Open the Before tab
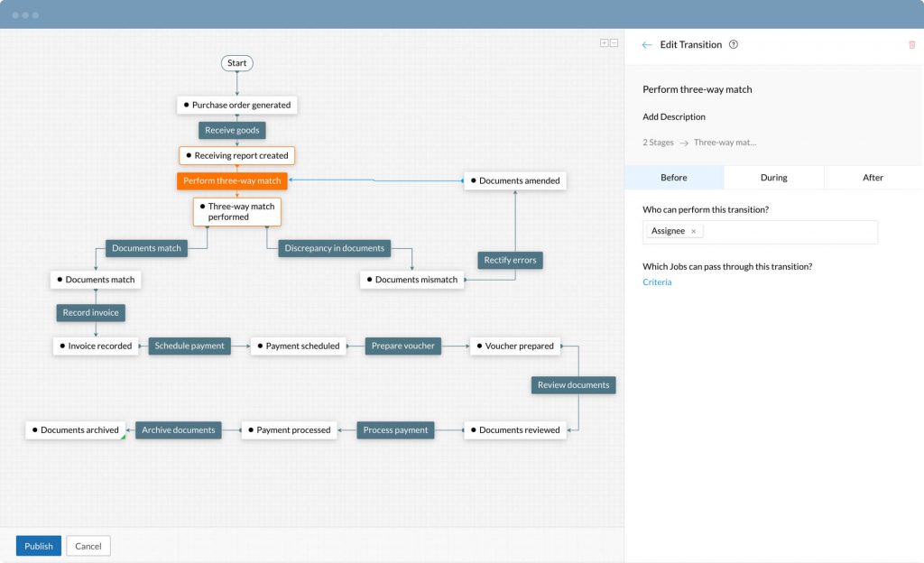The width and height of the screenshot is (924, 563). pos(673,177)
